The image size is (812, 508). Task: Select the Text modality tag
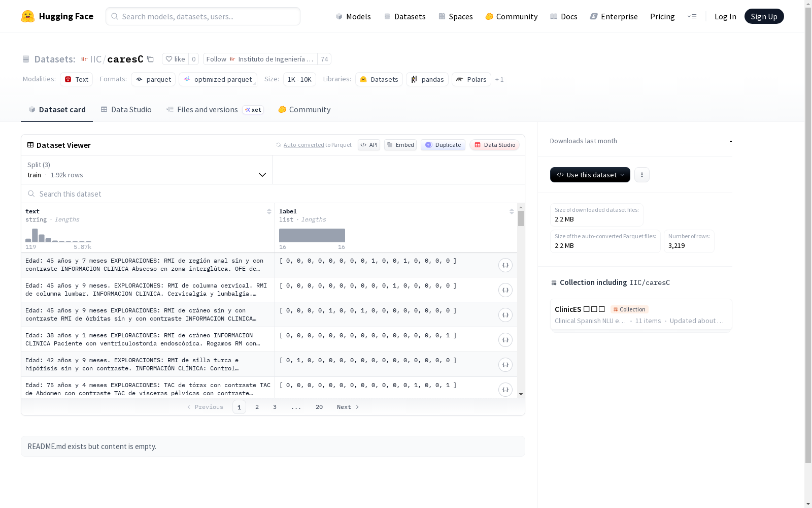(x=76, y=79)
